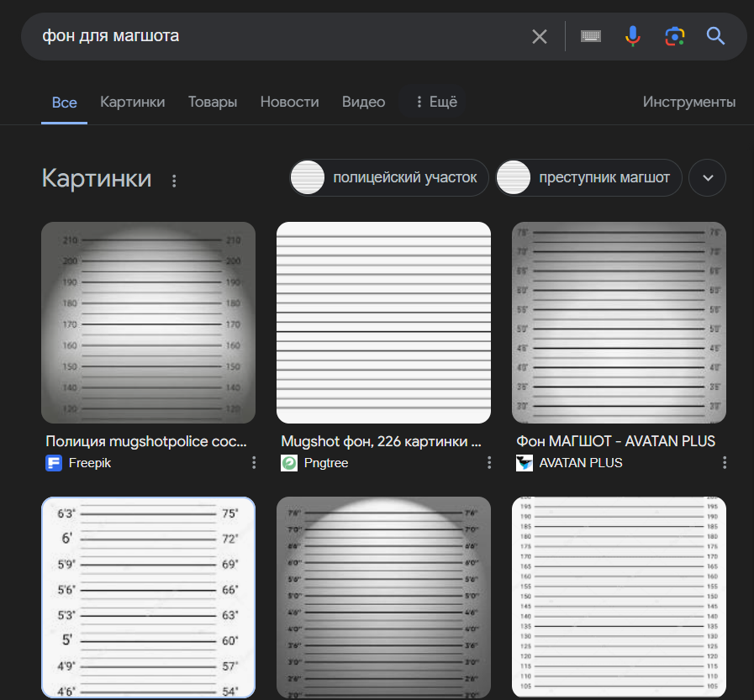Go to the Товары tab
Image resolution: width=754 pixels, height=700 pixels.
point(213,102)
